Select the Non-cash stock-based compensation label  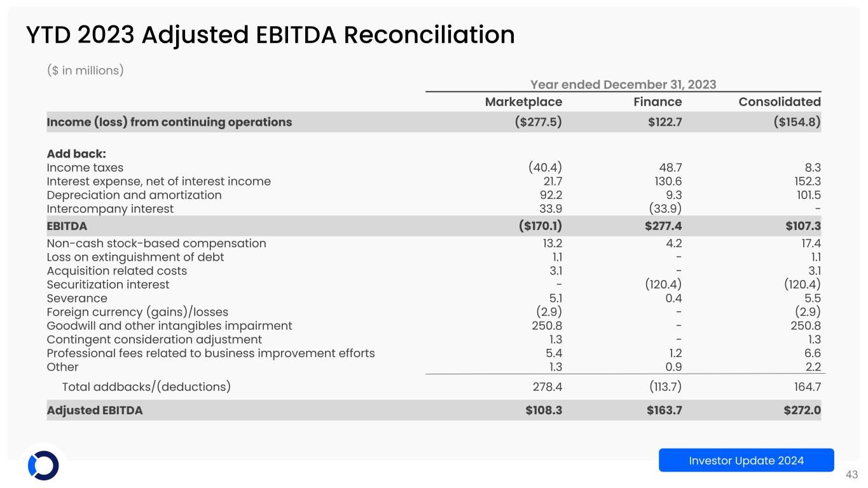[x=156, y=243]
